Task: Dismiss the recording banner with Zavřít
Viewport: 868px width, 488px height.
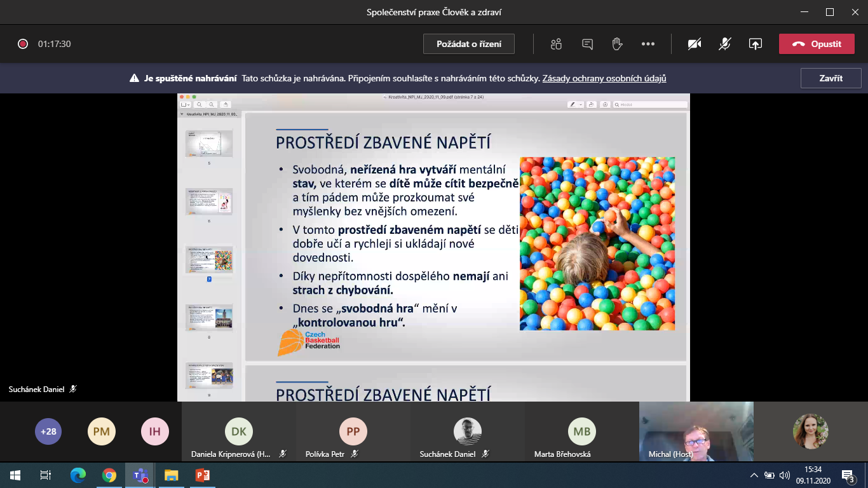Action: coord(831,78)
